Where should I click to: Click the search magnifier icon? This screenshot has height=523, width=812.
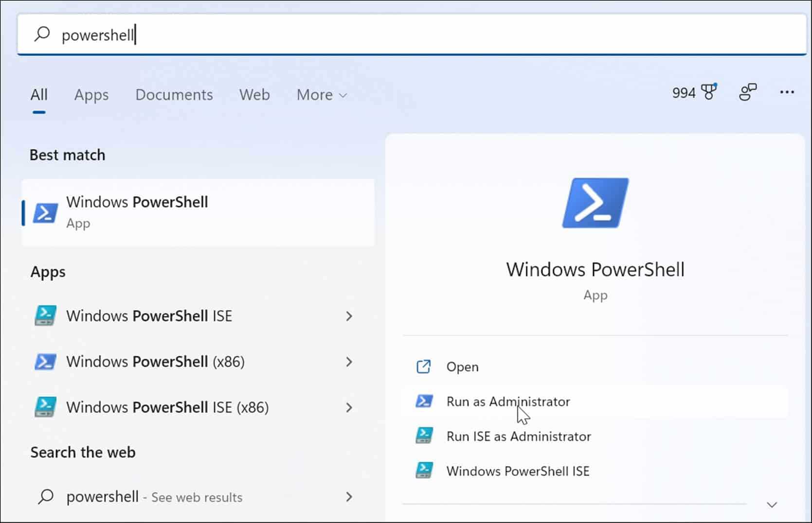(42, 34)
